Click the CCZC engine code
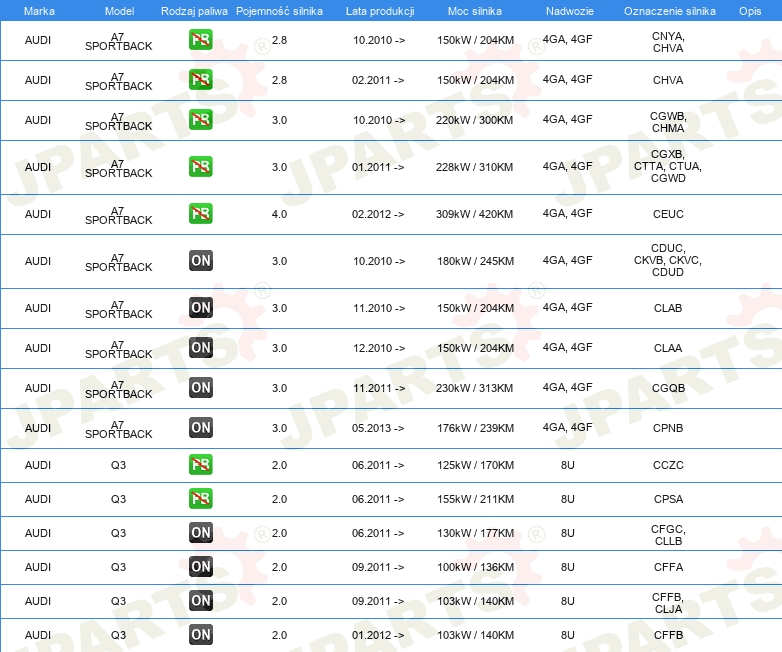The height and width of the screenshot is (652, 782). click(x=668, y=465)
